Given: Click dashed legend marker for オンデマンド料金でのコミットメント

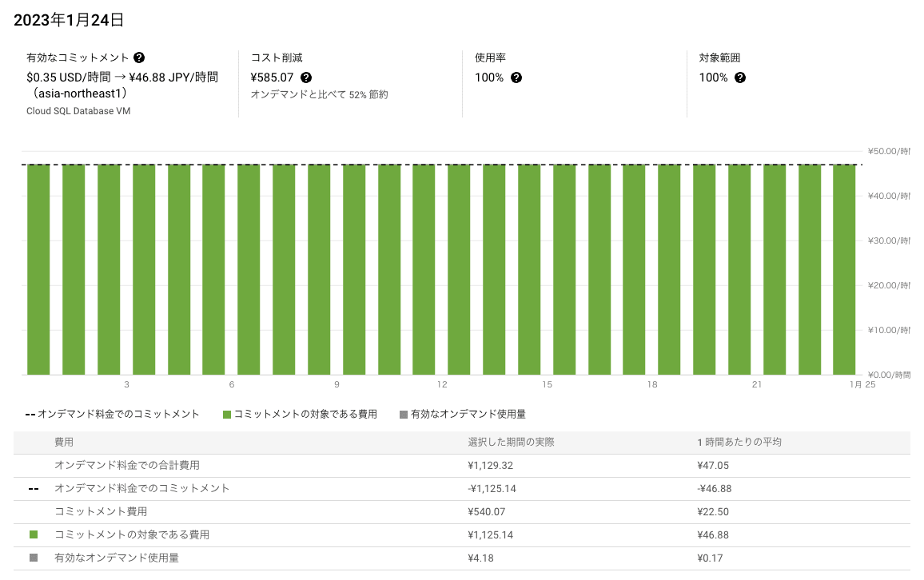Looking at the screenshot, I should tap(30, 415).
